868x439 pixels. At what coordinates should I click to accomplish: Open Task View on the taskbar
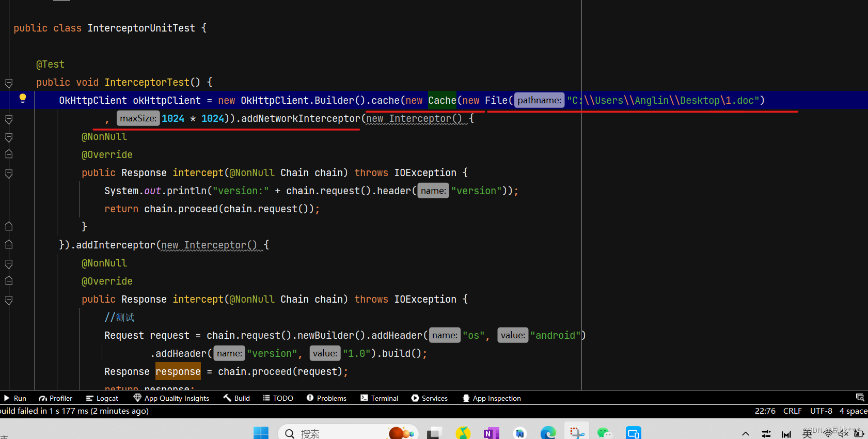[434, 433]
